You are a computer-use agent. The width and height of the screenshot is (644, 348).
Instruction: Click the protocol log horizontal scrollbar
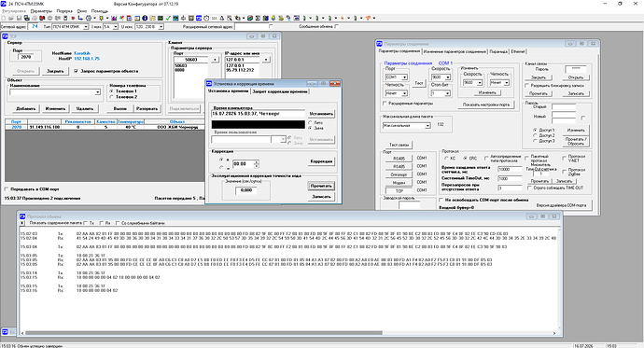(288, 333)
